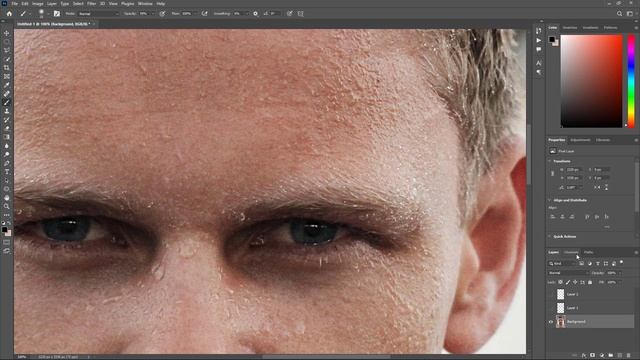Open smoothing options gear icon
The image size is (640, 360).
pos(256,13)
